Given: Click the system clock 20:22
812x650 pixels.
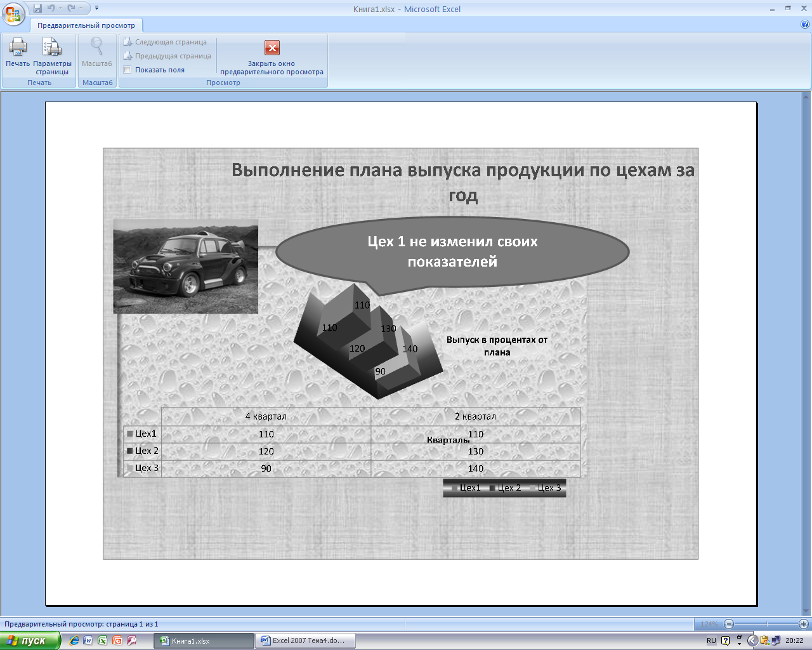Looking at the screenshot, I should point(794,640).
